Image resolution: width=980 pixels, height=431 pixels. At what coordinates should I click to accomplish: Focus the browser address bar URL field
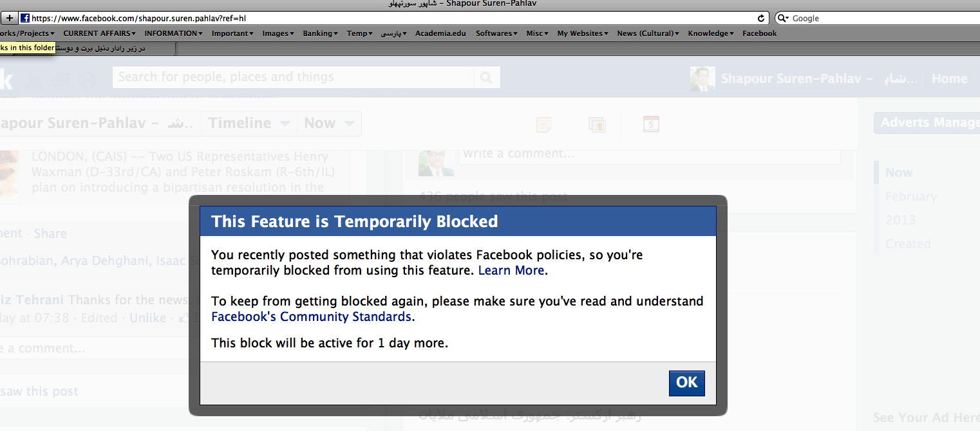(x=386, y=19)
